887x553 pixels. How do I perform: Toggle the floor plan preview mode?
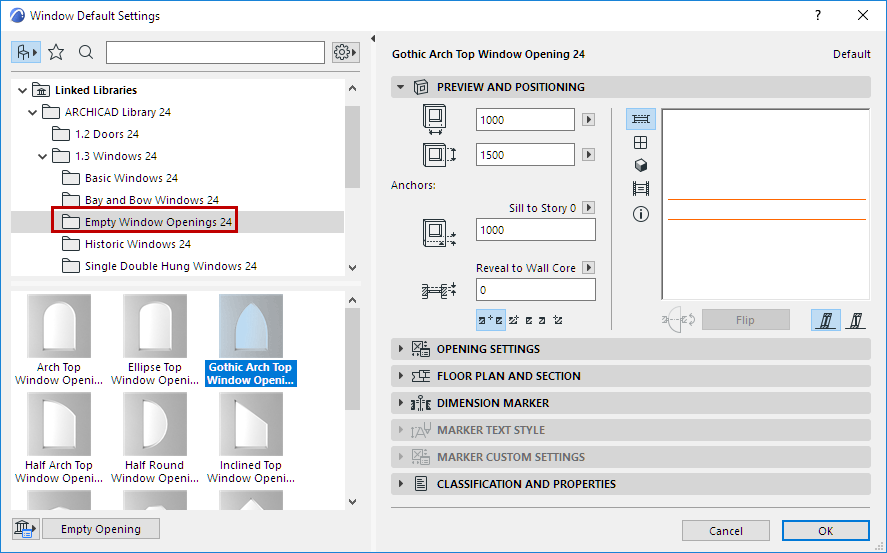click(x=641, y=120)
